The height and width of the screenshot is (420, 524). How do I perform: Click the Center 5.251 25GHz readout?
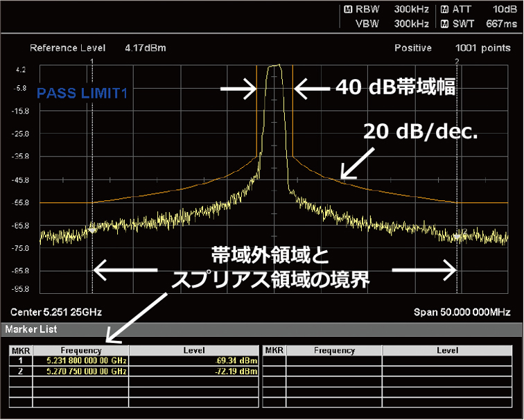56,312
